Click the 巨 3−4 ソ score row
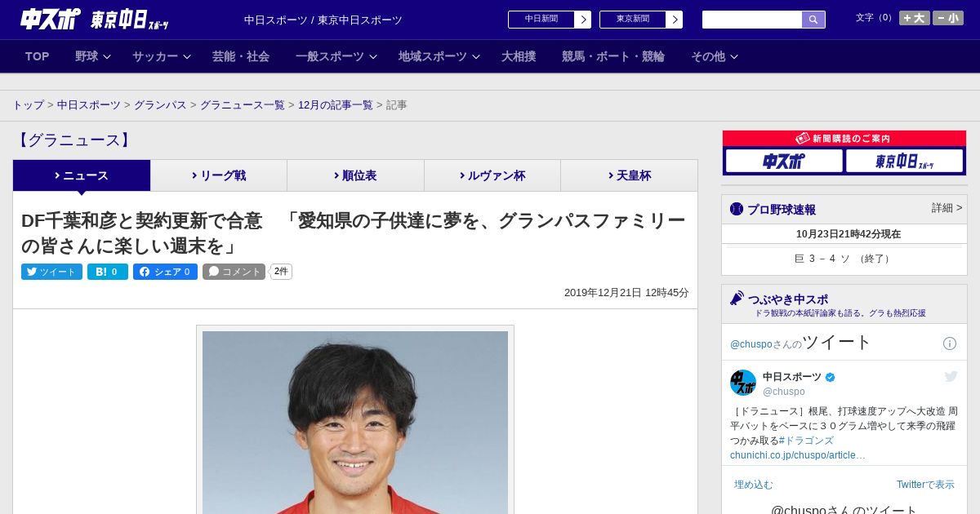The width and height of the screenshot is (980, 514). (x=844, y=259)
